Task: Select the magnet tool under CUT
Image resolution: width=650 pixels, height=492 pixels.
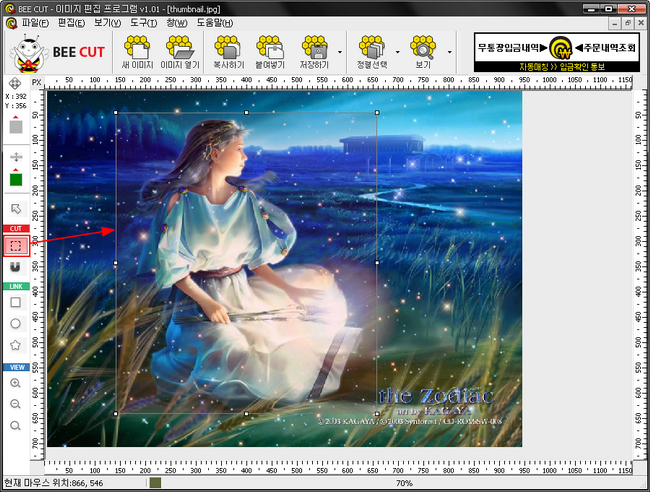Action: (16, 268)
